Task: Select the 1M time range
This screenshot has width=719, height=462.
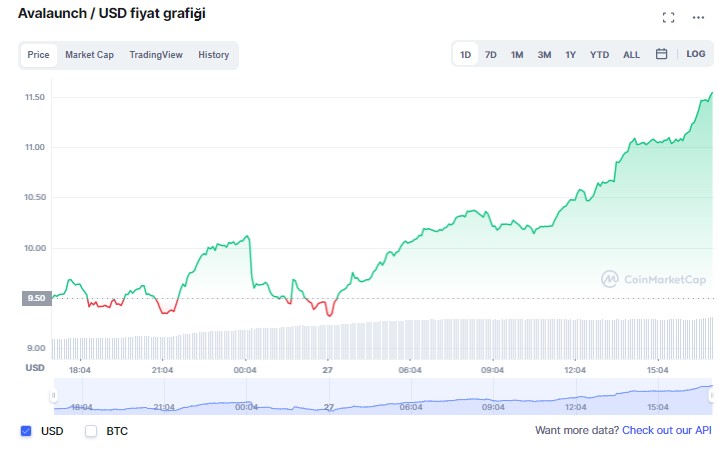Action: [517, 55]
